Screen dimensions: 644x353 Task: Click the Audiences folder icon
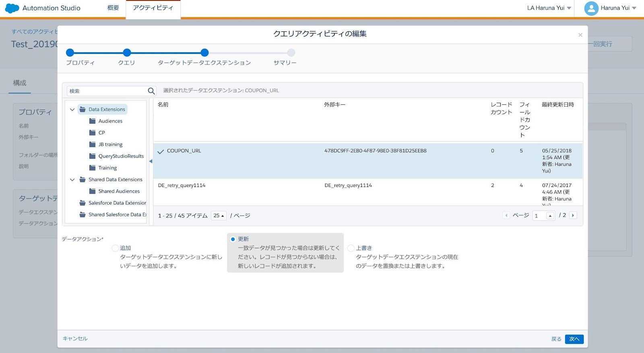click(92, 121)
